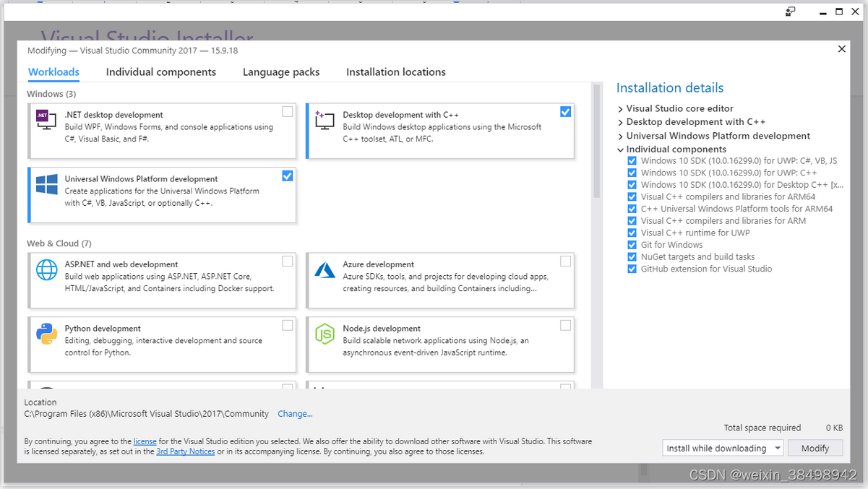Viewport: 868px width, 489px height.
Task: Uncheck C++ Universal Windows Platform tools for ARM64
Action: pyautogui.click(x=632, y=209)
